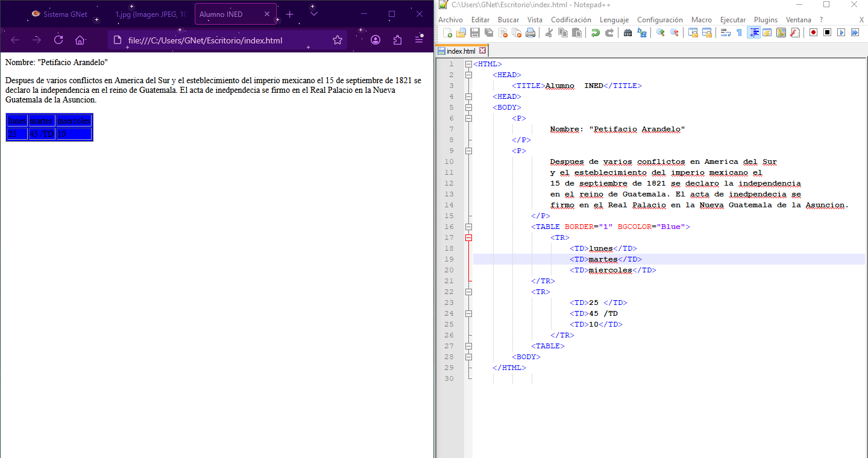Open Firefox list all tabs dropdown
The height and width of the screenshot is (458, 868).
pyautogui.click(x=313, y=14)
